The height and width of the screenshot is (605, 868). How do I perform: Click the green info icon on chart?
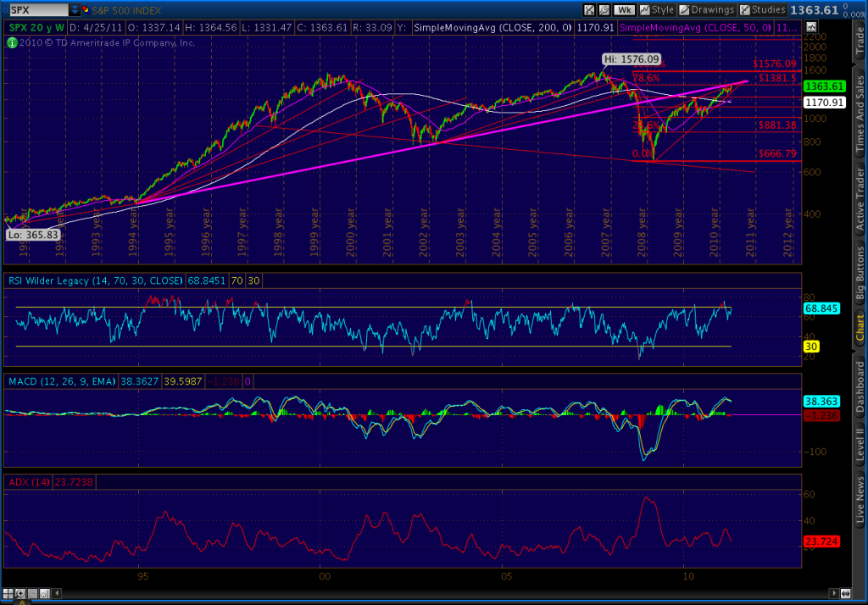pos(12,42)
